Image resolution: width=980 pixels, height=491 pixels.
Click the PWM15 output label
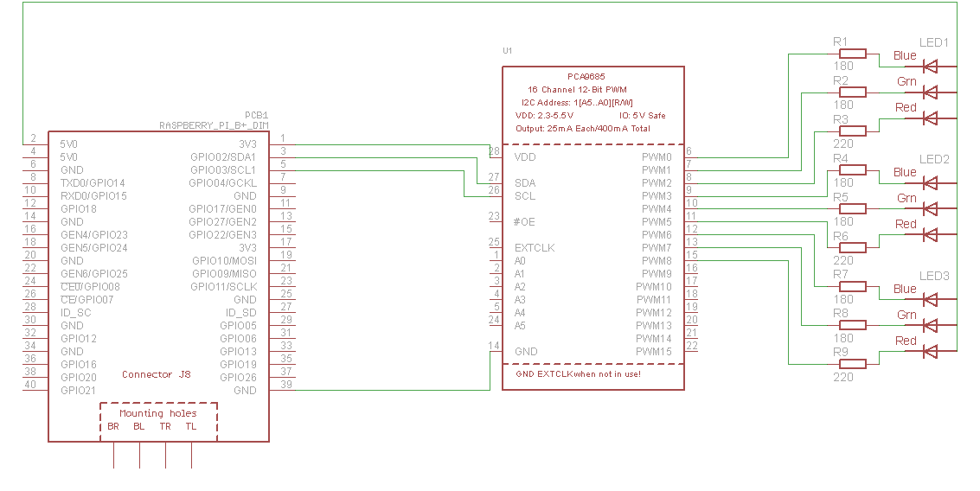click(x=654, y=352)
